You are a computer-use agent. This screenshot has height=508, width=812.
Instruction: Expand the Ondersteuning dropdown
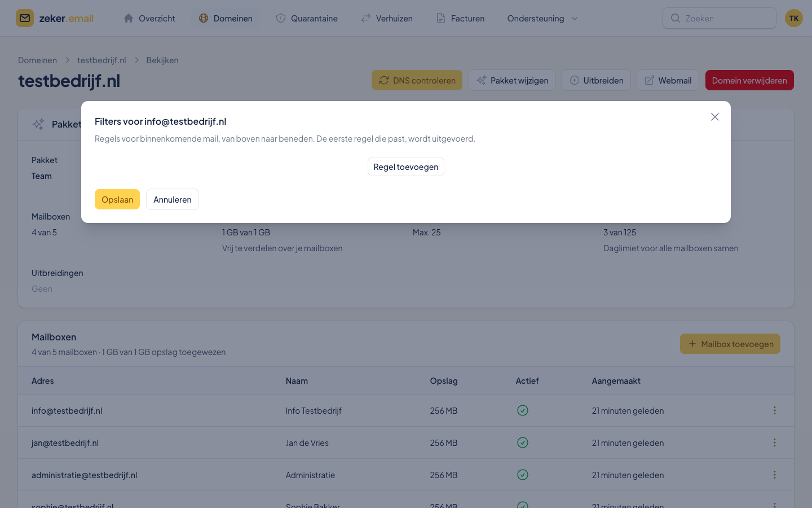[542, 18]
